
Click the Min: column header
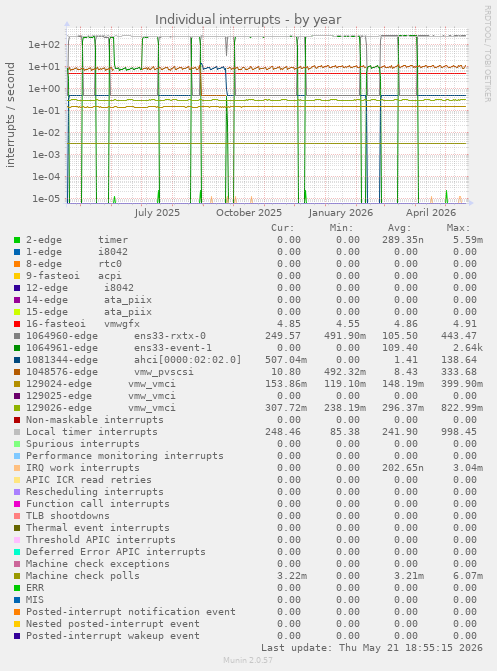pos(341,228)
